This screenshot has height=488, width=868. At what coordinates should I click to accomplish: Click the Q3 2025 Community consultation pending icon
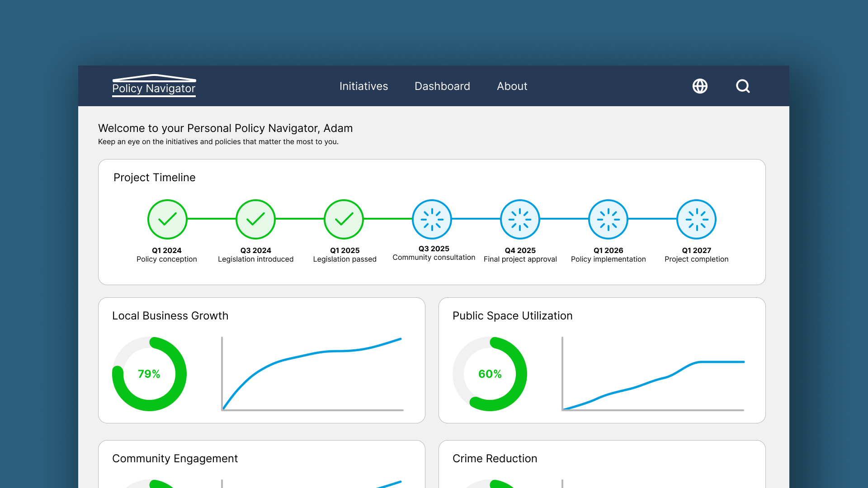[432, 219]
